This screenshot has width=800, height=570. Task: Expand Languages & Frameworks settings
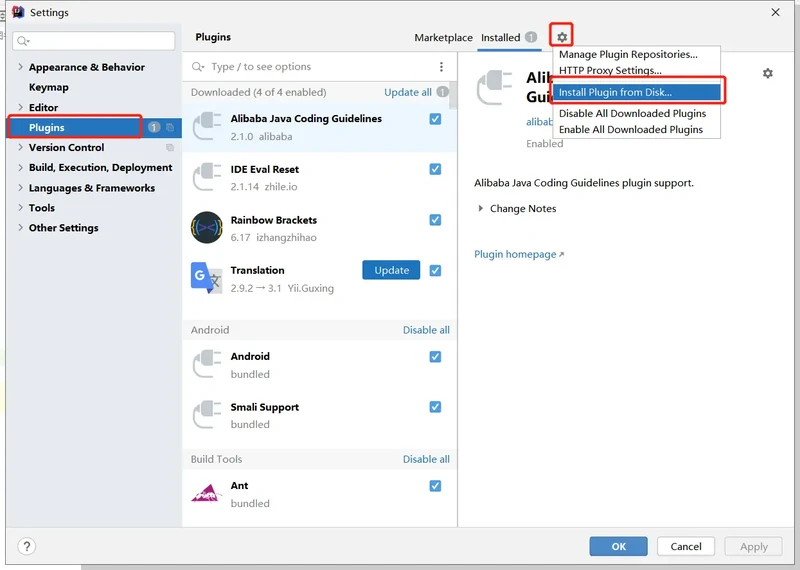coord(20,188)
